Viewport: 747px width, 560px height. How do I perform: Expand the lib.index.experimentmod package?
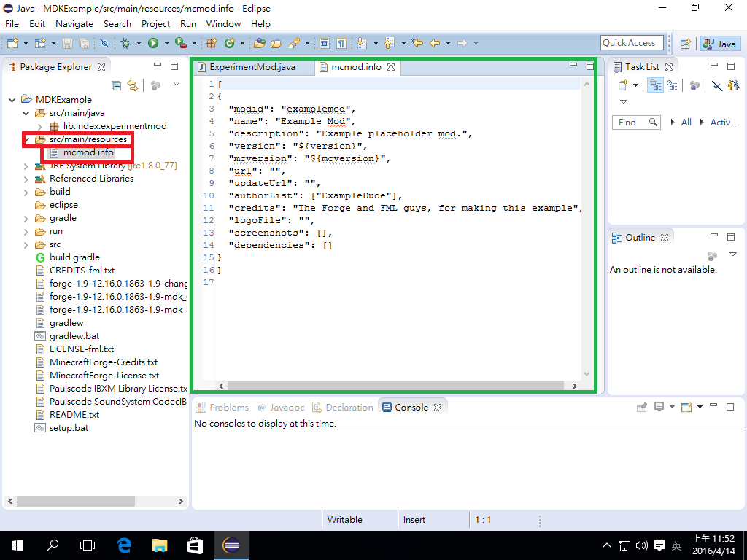click(40, 126)
